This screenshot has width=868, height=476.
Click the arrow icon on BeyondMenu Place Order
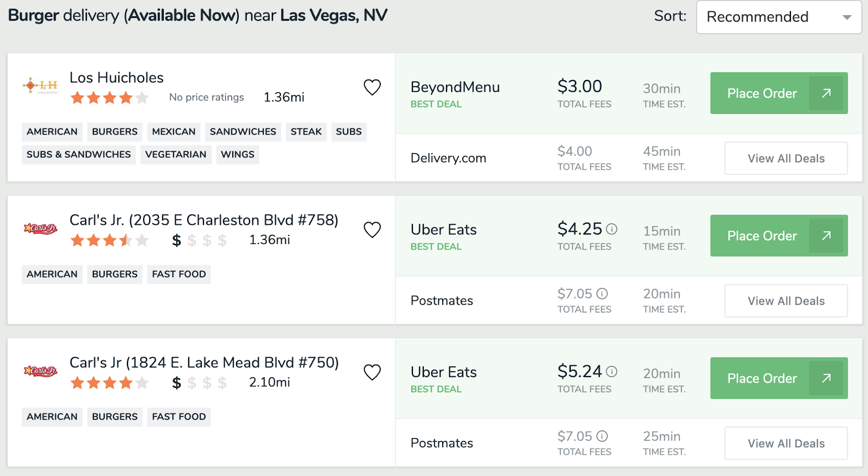[826, 93]
